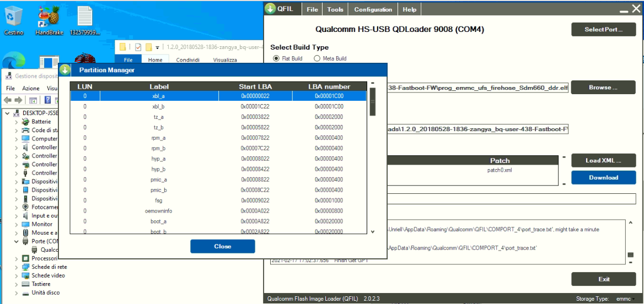Click the properties checkmark icon in Explorer quick access toolbar

tap(138, 47)
